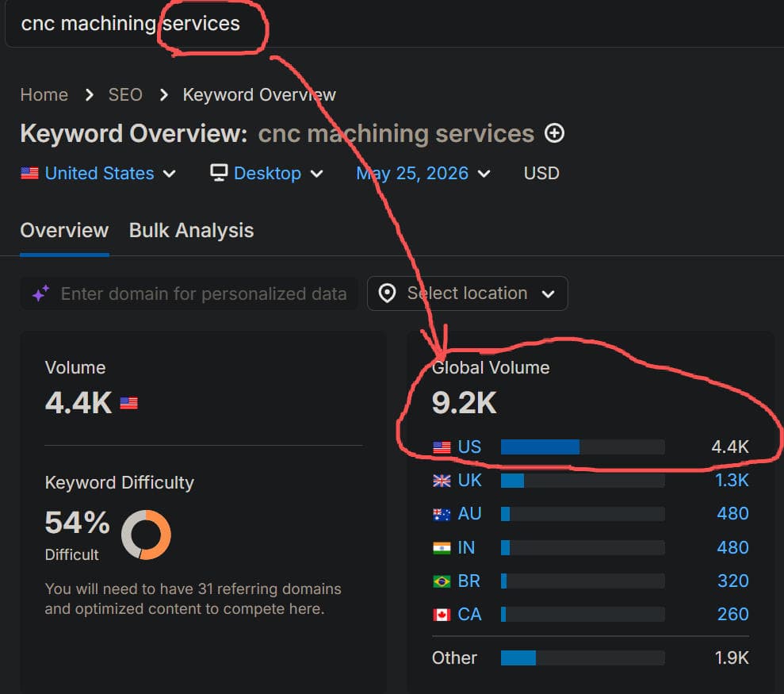Click the chevron after SEO in the breadcrumb
The height and width of the screenshot is (694, 784).
(163, 94)
